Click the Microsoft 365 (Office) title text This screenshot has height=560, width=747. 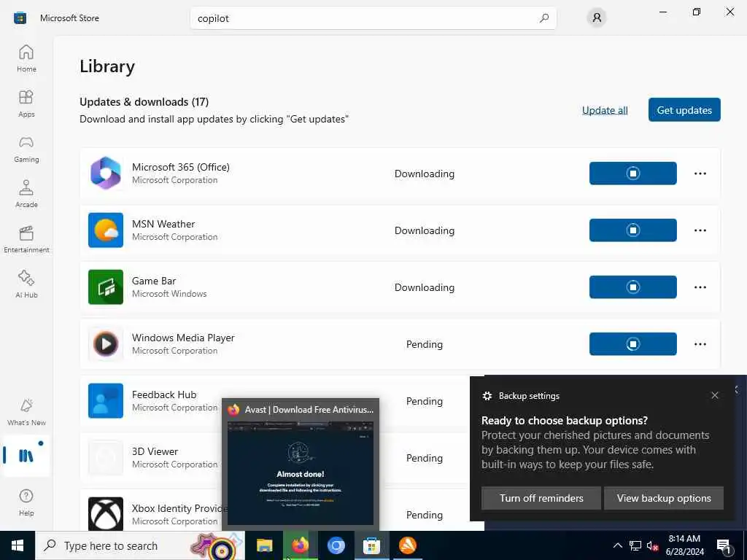181,167
